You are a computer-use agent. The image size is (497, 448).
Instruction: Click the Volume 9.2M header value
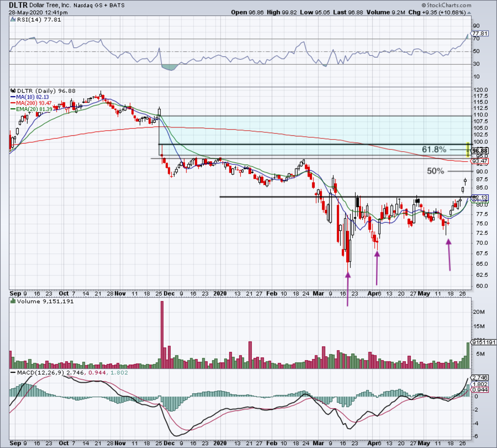(x=386, y=12)
